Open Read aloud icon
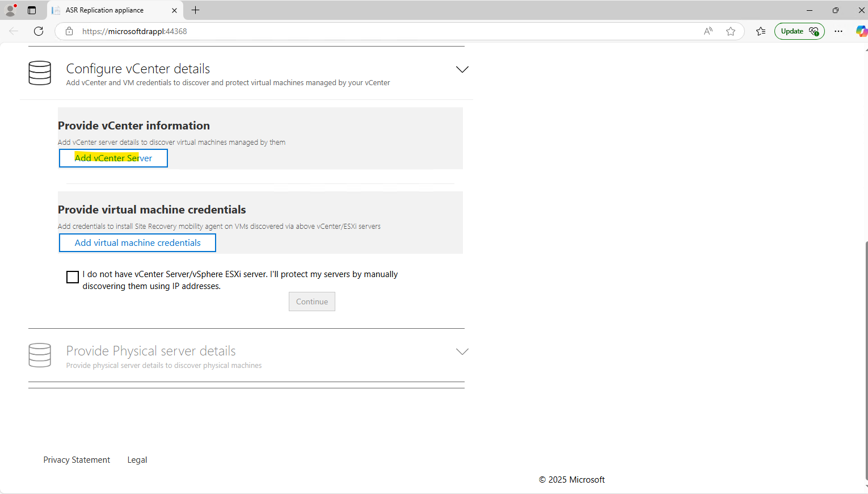 (x=708, y=31)
